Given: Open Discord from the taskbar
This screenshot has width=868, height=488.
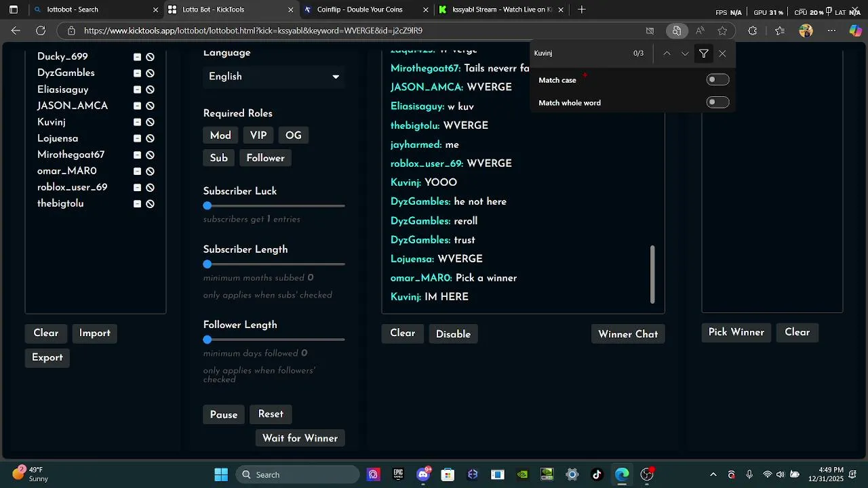Looking at the screenshot, I should pyautogui.click(x=423, y=474).
